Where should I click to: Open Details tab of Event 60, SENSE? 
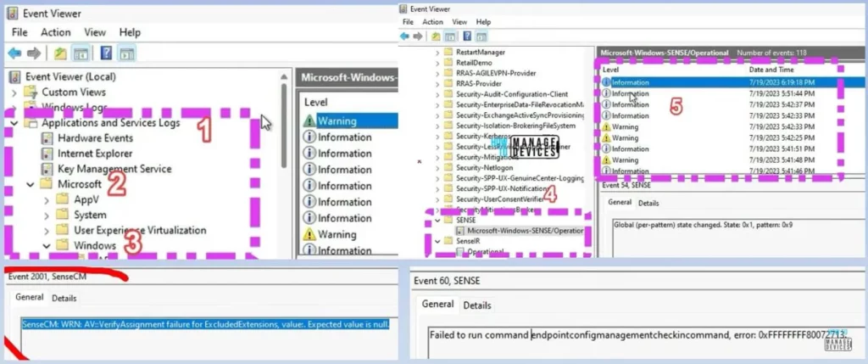[x=476, y=305]
